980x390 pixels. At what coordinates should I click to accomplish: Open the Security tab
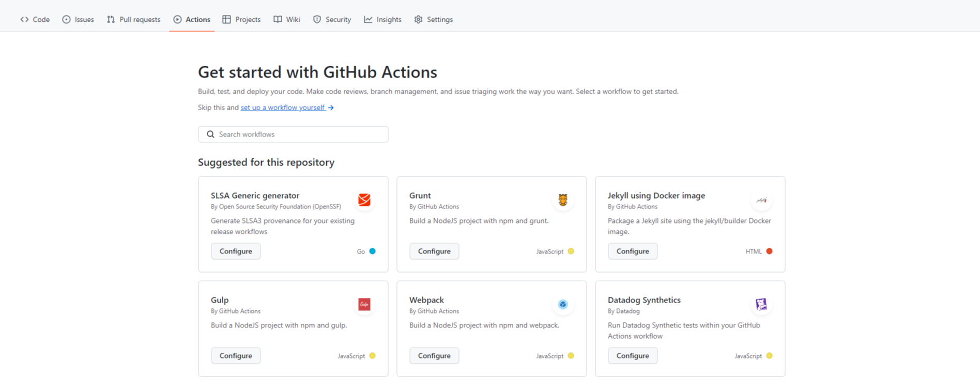pos(332,19)
